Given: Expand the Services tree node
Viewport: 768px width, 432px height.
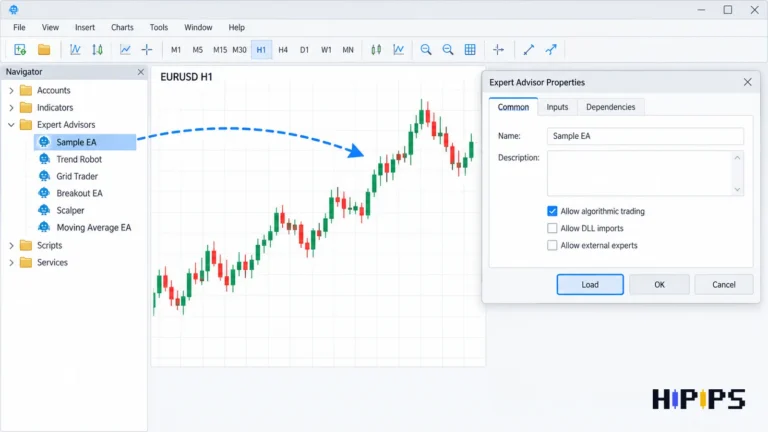Looking at the screenshot, I should 11,263.
